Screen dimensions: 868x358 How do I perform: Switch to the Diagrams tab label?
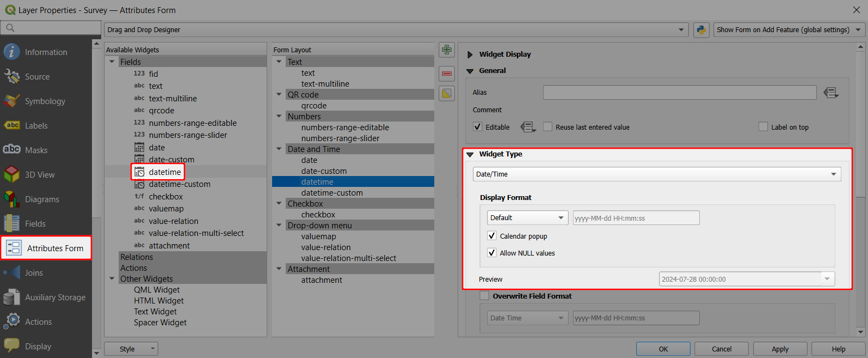[x=42, y=199]
